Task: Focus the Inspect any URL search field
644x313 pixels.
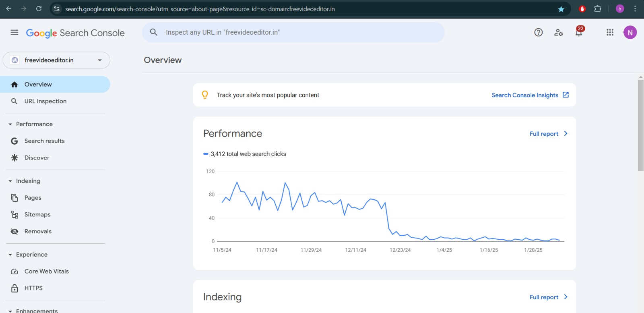Action: point(293,32)
